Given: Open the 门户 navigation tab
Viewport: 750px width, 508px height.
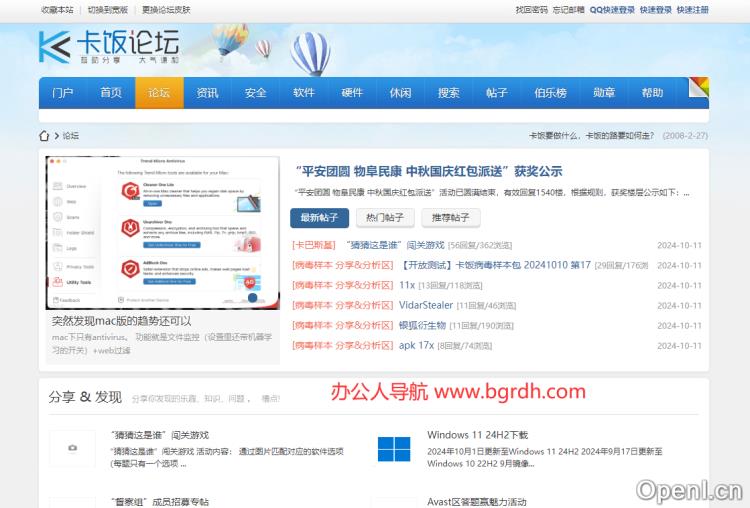Looking at the screenshot, I should (63, 93).
